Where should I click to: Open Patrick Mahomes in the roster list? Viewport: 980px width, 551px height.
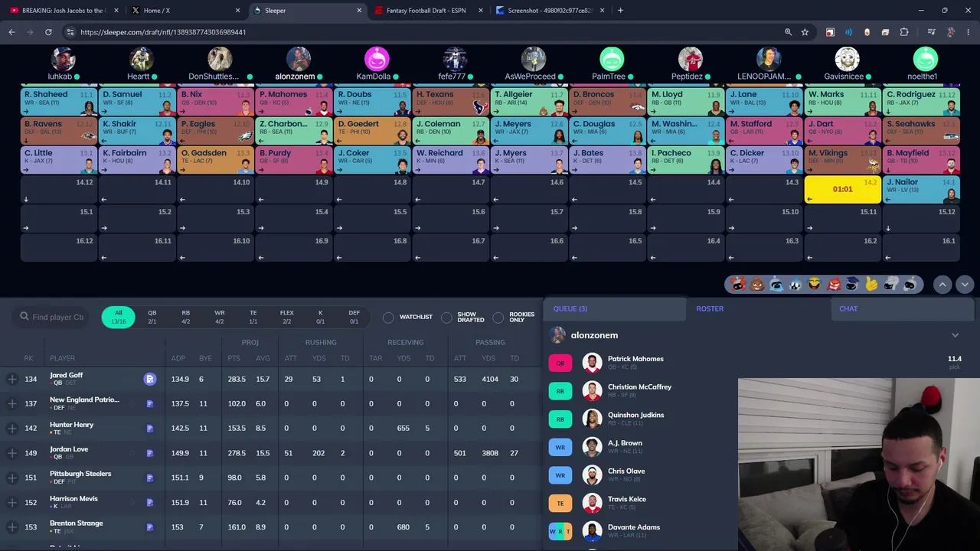pos(635,359)
